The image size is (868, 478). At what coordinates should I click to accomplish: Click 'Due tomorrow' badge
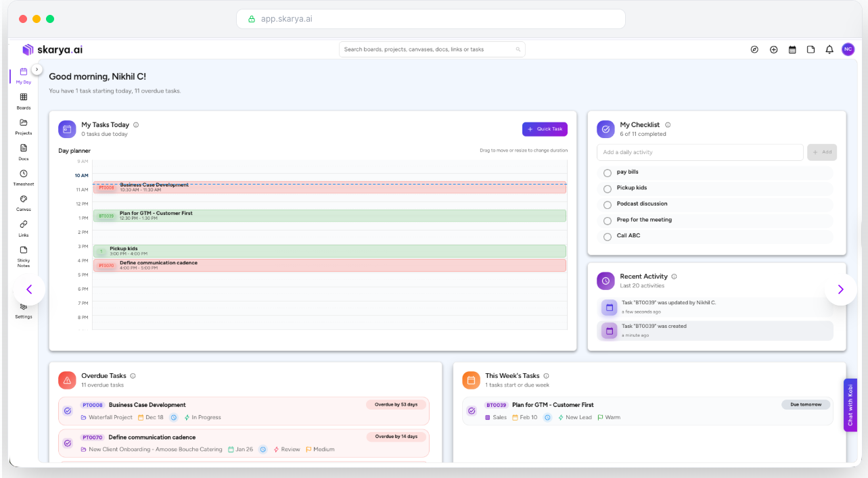806,404
